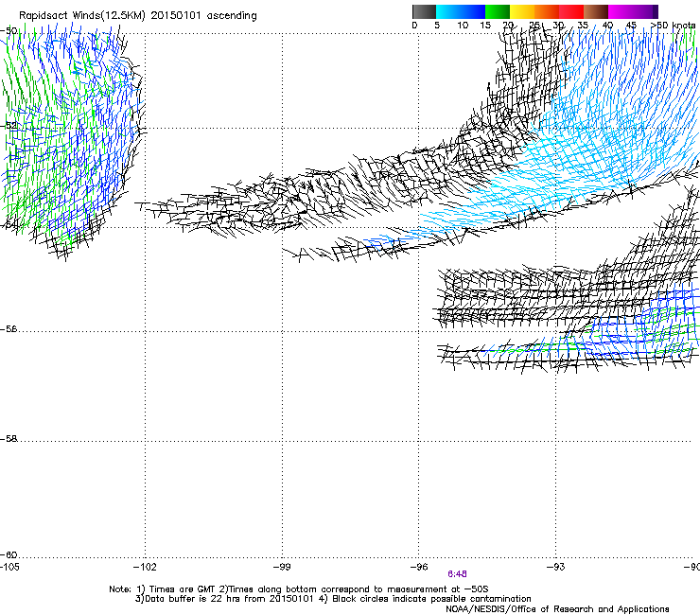Screen dimensions: 700x615
Task: Click the gray 0-5 knots legend swatch
Action: [424, 11]
